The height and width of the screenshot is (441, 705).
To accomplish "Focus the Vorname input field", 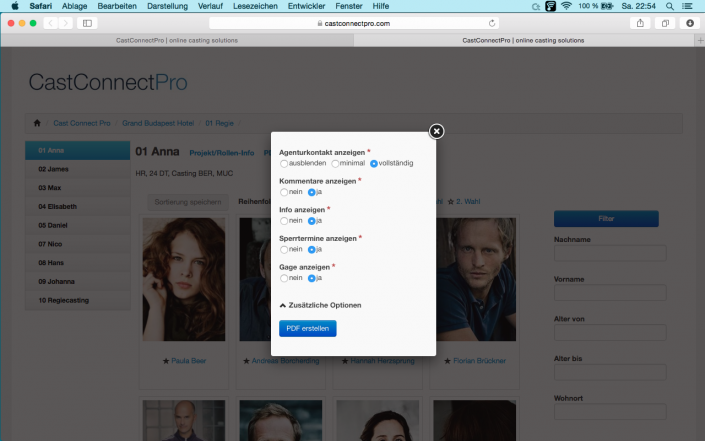I will tap(610, 293).
